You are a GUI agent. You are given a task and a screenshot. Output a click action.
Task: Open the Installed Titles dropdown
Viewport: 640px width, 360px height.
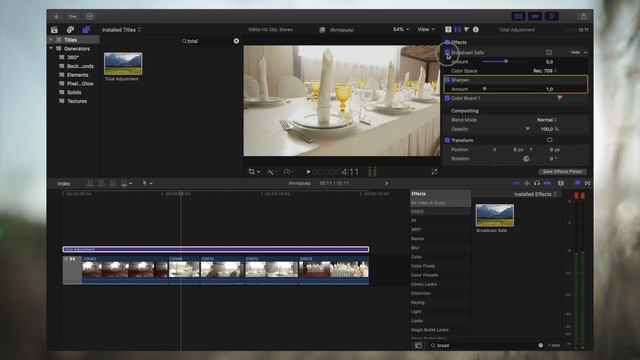coord(122,30)
